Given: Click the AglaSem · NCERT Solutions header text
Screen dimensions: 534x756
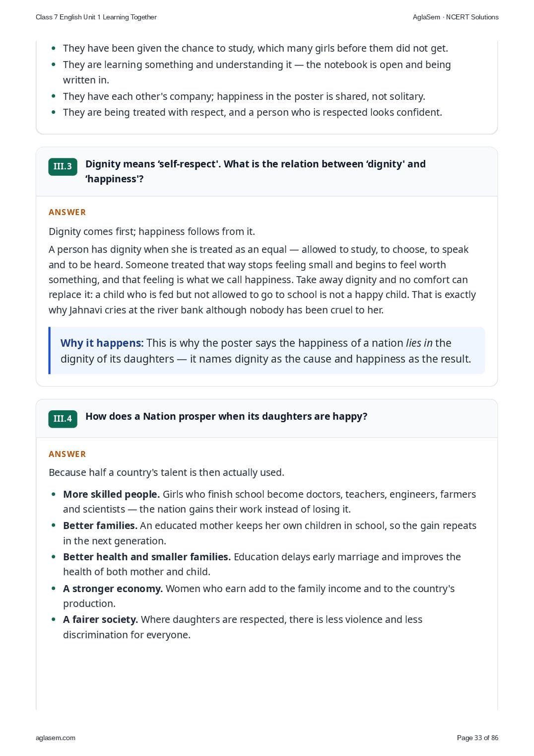Looking at the screenshot, I should click(456, 17).
